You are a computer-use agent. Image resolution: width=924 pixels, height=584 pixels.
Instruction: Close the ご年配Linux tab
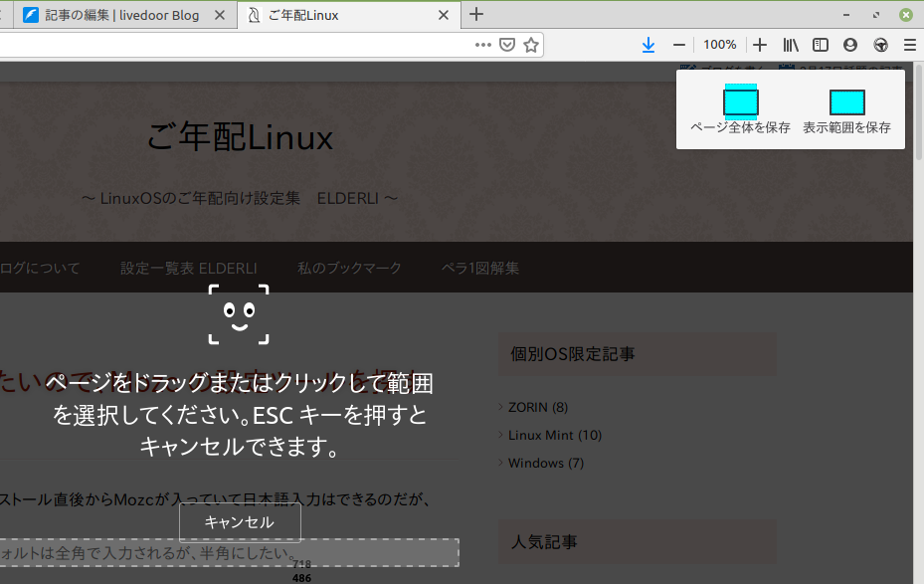click(x=444, y=15)
